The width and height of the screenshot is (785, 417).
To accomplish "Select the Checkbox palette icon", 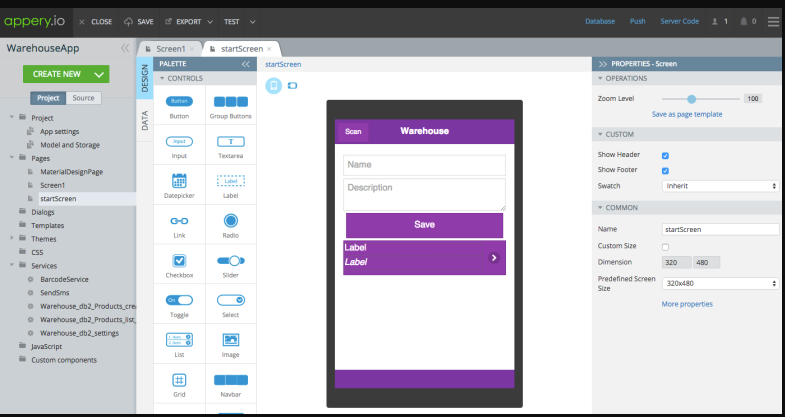I will 179,260.
